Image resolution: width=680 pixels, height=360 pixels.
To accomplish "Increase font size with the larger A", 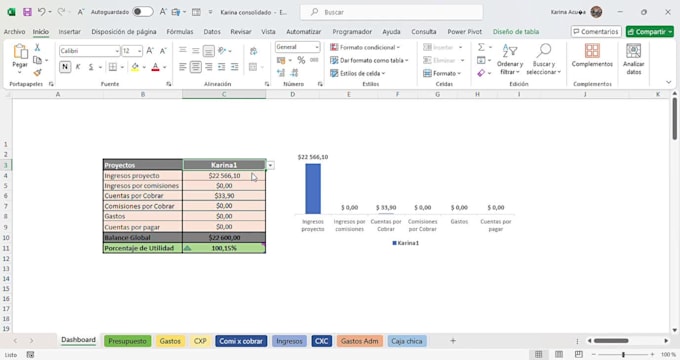I will click(150, 51).
